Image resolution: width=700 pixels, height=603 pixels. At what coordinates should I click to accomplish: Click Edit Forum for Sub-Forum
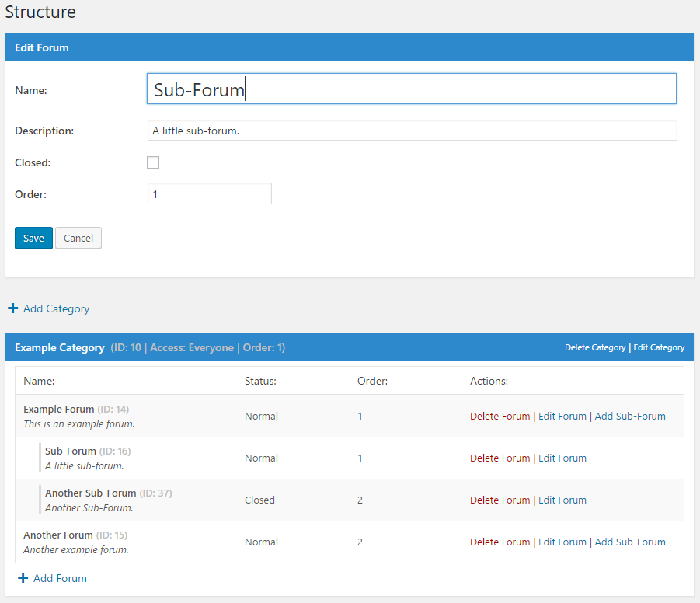(562, 458)
